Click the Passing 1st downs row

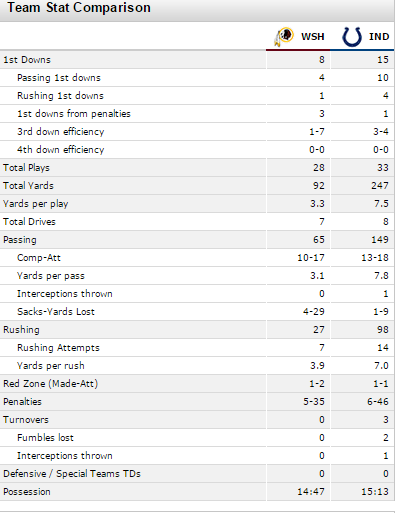click(197, 78)
